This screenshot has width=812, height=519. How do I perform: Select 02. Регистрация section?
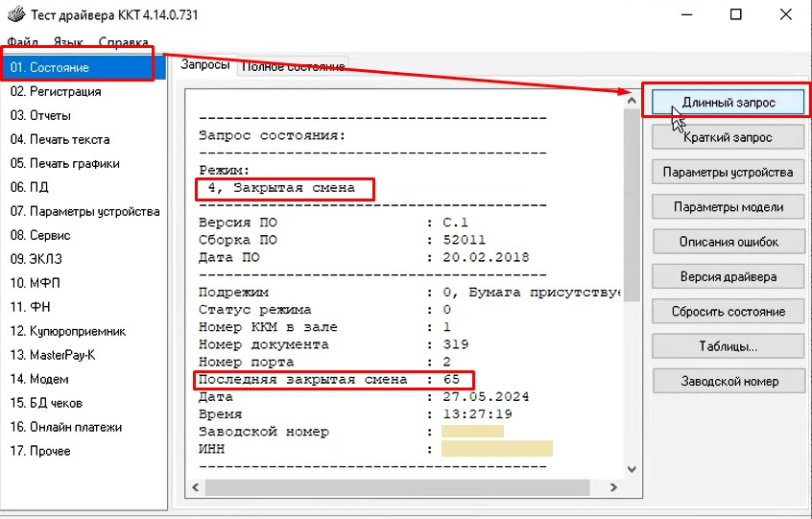pos(84,91)
